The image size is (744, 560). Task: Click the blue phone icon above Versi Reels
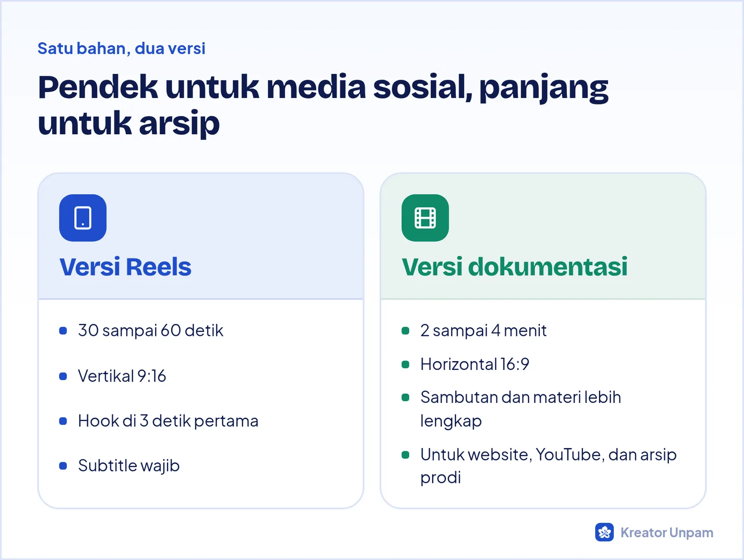(83, 218)
